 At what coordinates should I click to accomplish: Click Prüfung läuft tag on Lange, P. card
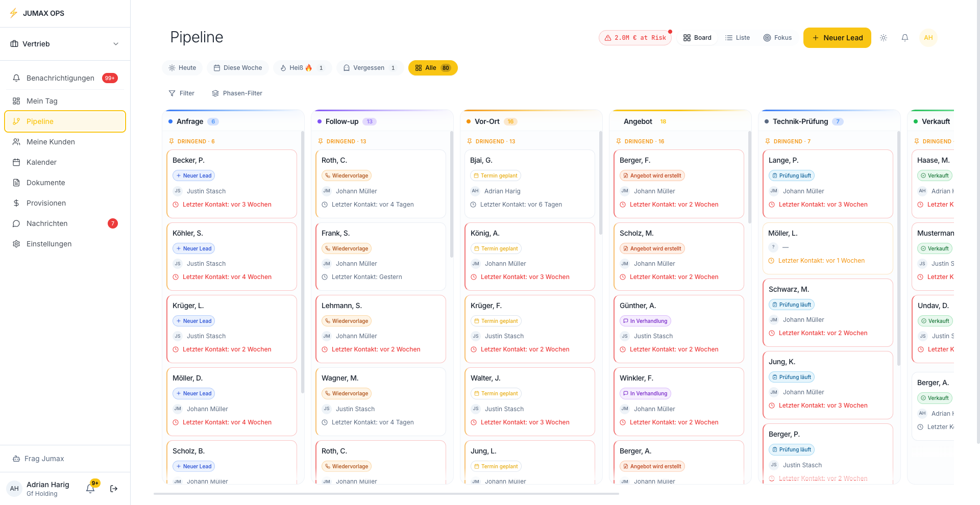point(791,175)
